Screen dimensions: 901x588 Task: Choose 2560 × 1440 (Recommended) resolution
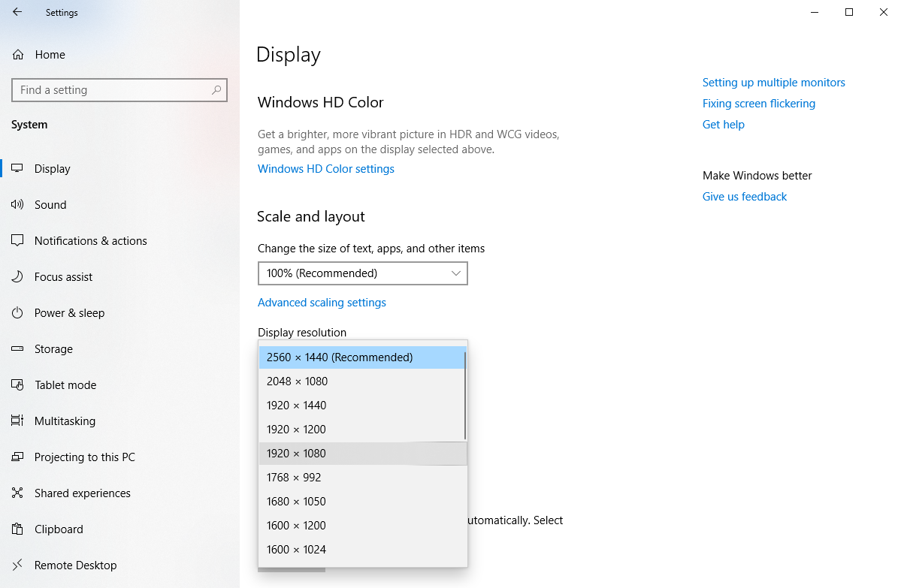pyautogui.click(x=363, y=357)
